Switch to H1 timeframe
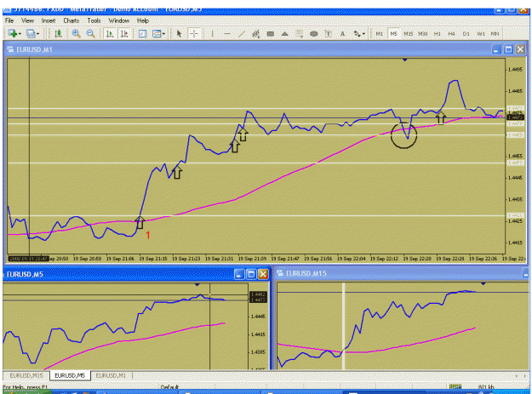The height and width of the screenshot is (394, 532). coord(438,34)
